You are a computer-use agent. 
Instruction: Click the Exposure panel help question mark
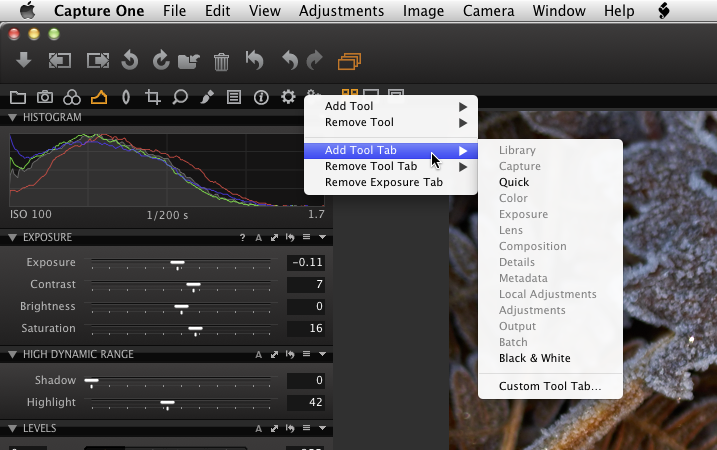click(x=242, y=237)
